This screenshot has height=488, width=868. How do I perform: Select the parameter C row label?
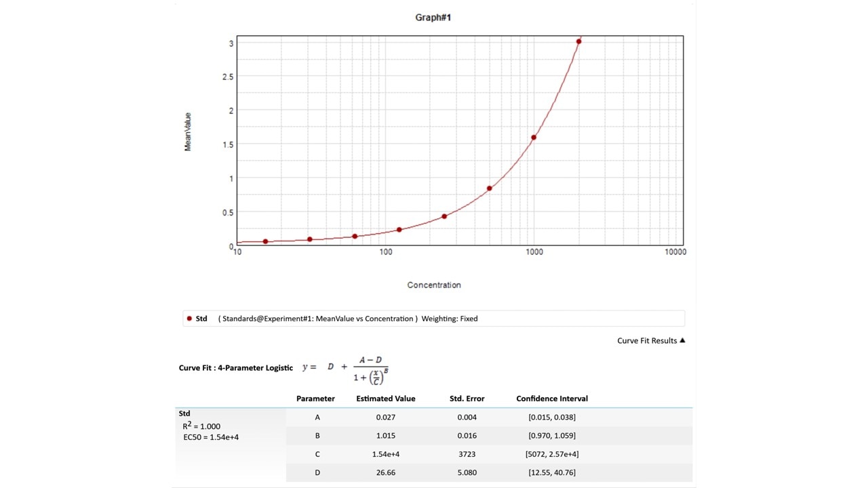click(x=317, y=454)
